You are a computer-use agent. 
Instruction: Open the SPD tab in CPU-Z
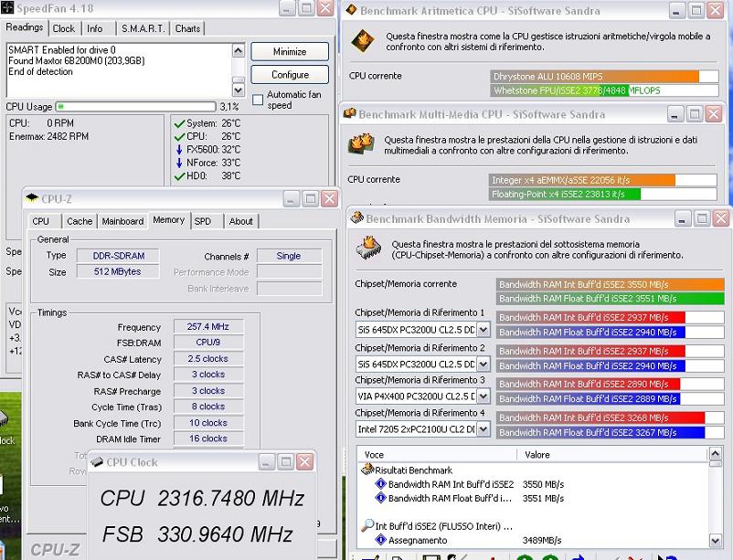tap(203, 221)
